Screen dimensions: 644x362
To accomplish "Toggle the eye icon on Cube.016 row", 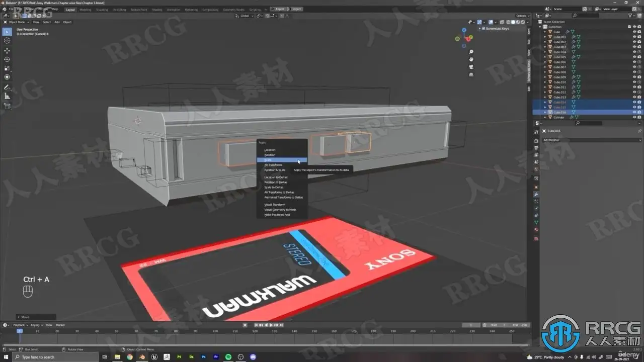I will [634, 112].
